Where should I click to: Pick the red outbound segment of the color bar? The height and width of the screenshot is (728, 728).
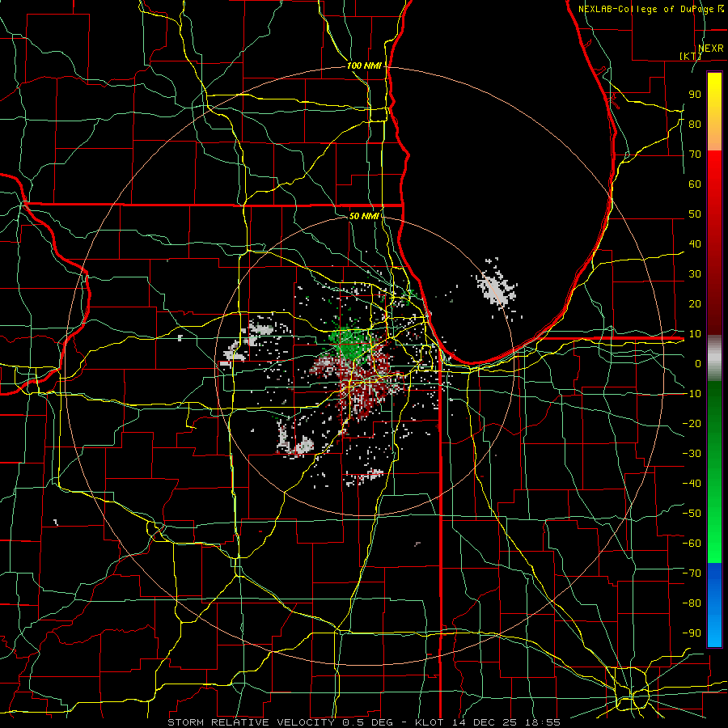click(x=714, y=243)
